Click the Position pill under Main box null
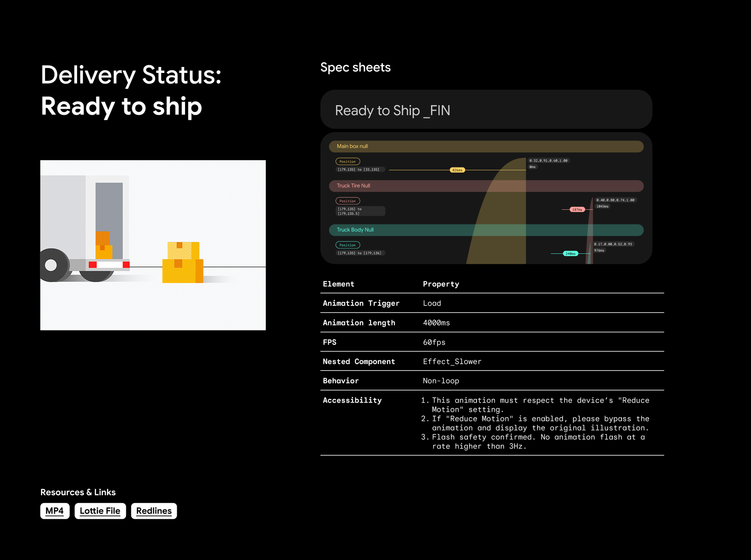 (347, 162)
